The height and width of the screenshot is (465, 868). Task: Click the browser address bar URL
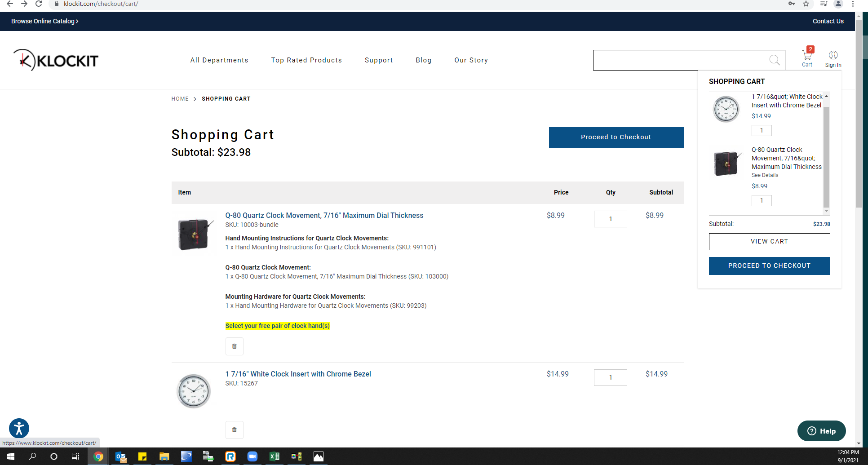[101, 4]
